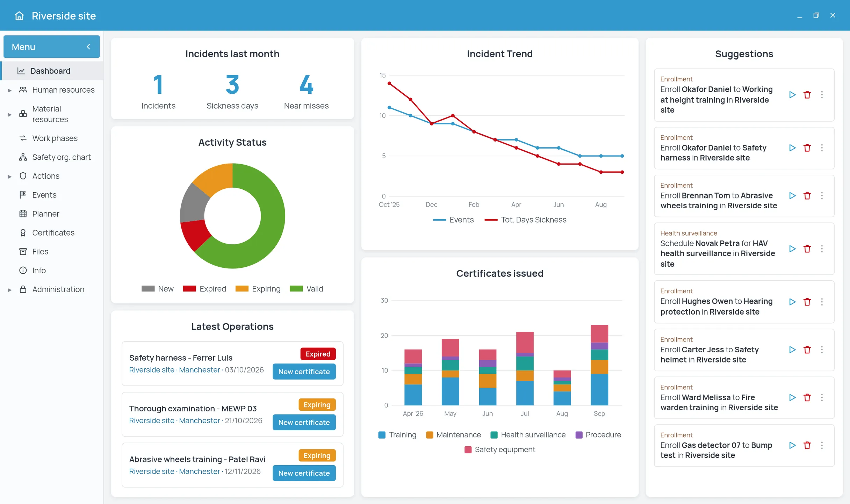The image size is (850, 504).
Task: Click the Expired badge on Safety harness row
Action: 318,354
